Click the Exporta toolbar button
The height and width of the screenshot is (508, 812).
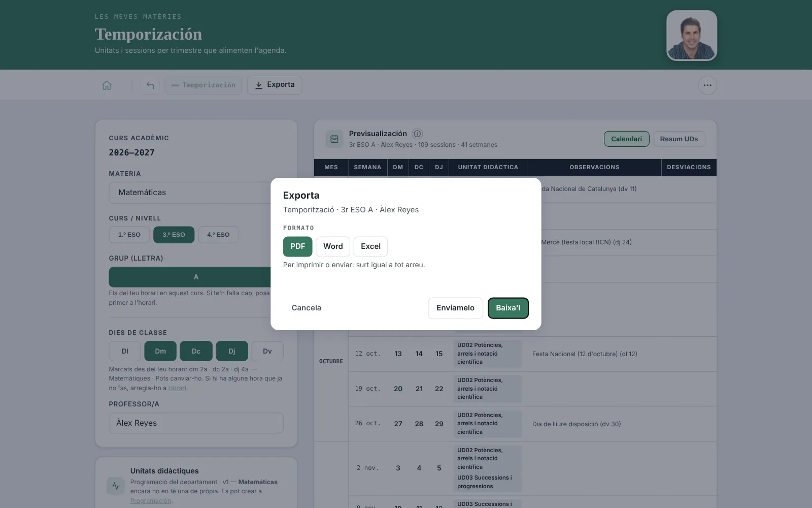[x=275, y=85]
